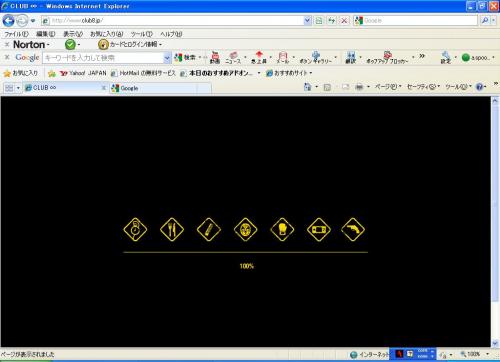Image resolution: width=500 pixels, height=362 pixels.
Task: Click the Quick Tabs grid icon
Action: (9, 88)
